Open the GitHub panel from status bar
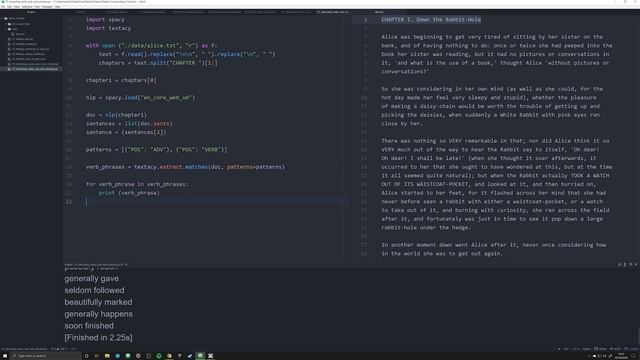 [601, 349]
